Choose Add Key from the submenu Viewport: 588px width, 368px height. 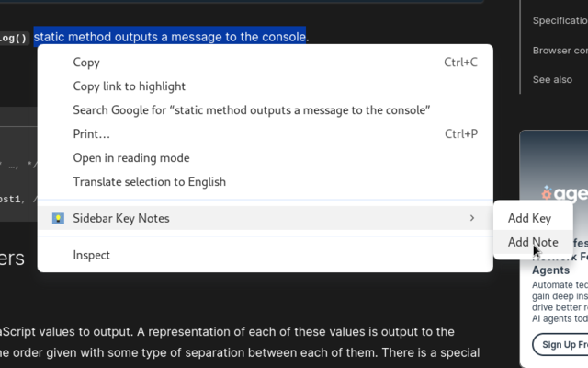[x=529, y=218]
